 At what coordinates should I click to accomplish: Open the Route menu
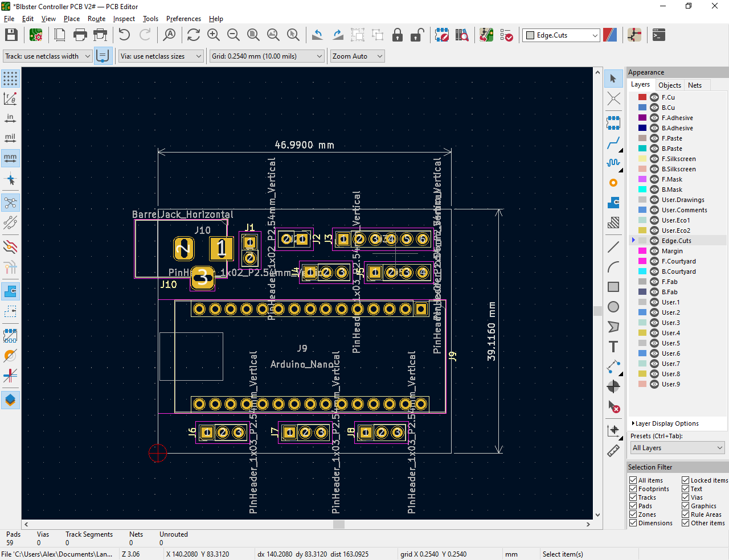click(x=96, y=19)
